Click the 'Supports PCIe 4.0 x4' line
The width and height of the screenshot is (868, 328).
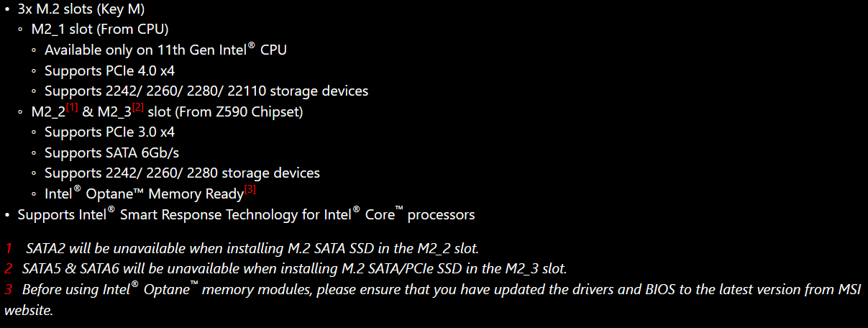coord(109,71)
